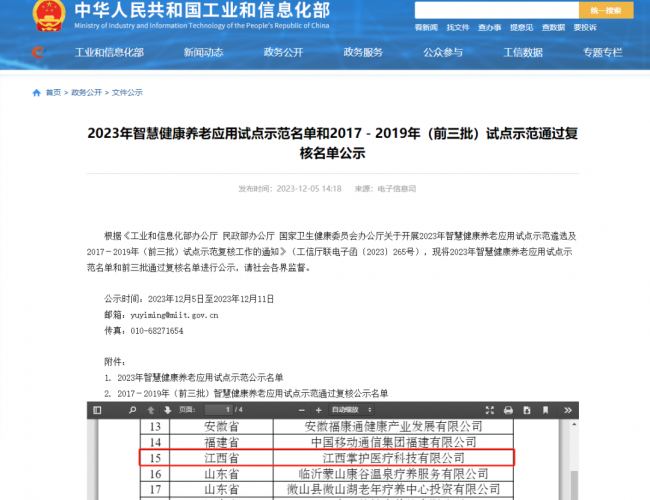Click the 查数据 quick link
The width and height of the screenshot is (650, 500).
click(553, 28)
